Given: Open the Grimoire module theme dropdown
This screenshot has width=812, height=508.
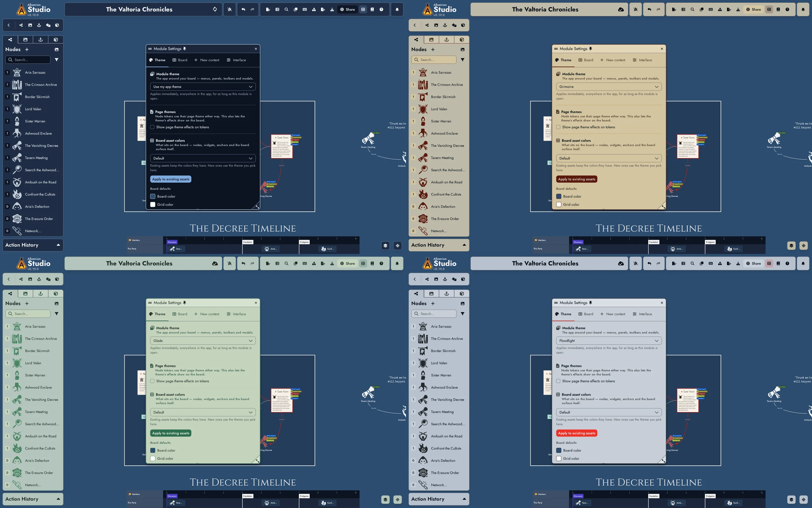Looking at the screenshot, I should tap(609, 87).
